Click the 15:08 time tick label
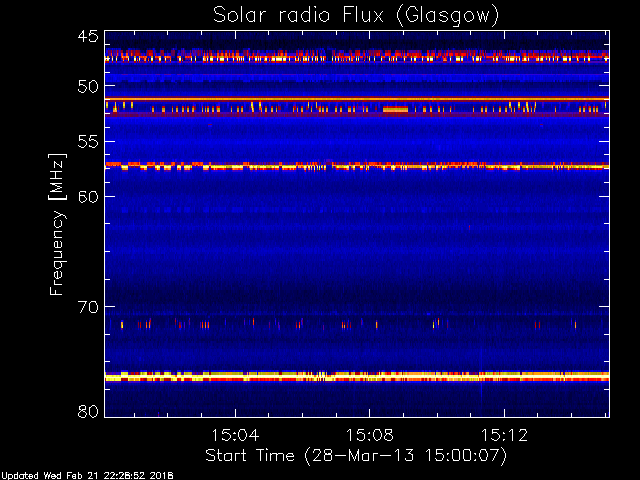640x480 pixels. (x=370, y=435)
